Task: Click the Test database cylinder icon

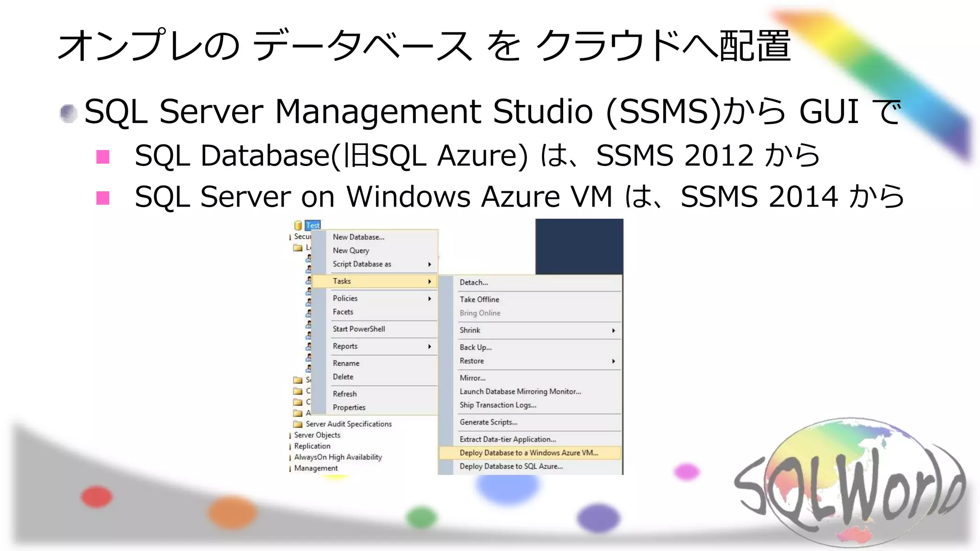Action: coord(298,225)
